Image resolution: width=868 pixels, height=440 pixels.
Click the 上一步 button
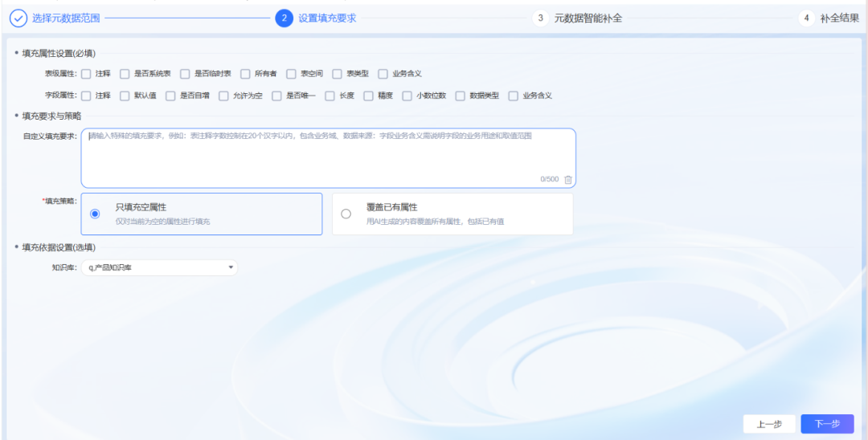pos(769,424)
